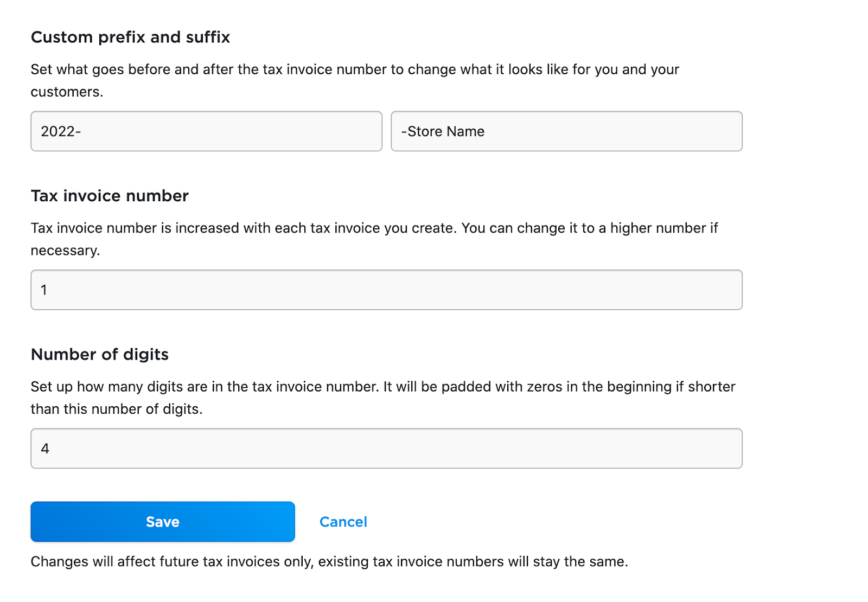Click the "Tax invoice number" section heading
Image resolution: width=868 pixels, height=602 pixels.
tap(110, 196)
